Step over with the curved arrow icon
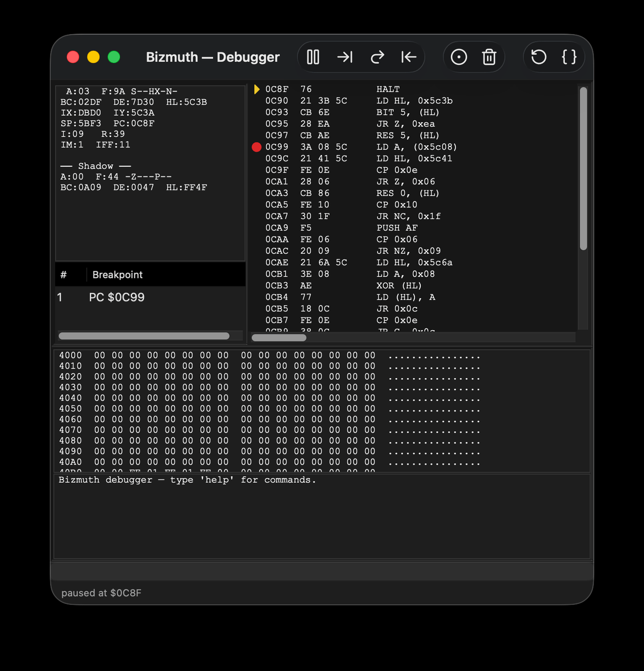Image resolution: width=644 pixels, height=671 pixels. tap(377, 57)
